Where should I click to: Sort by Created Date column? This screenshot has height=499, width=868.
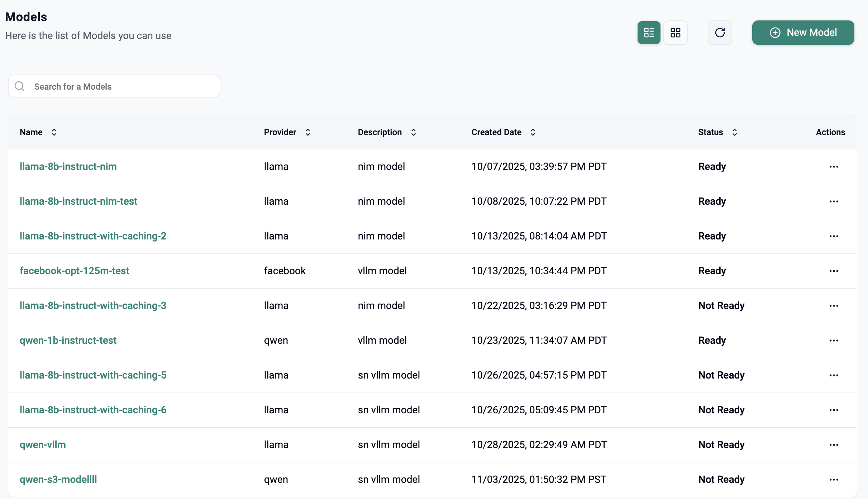click(533, 132)
